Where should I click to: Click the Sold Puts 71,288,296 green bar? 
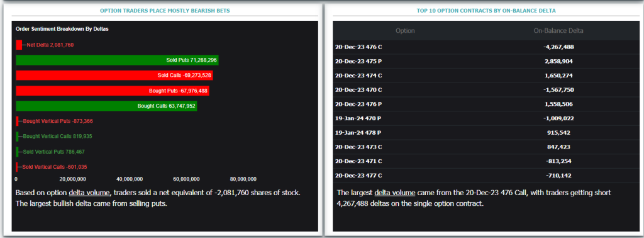117,60
